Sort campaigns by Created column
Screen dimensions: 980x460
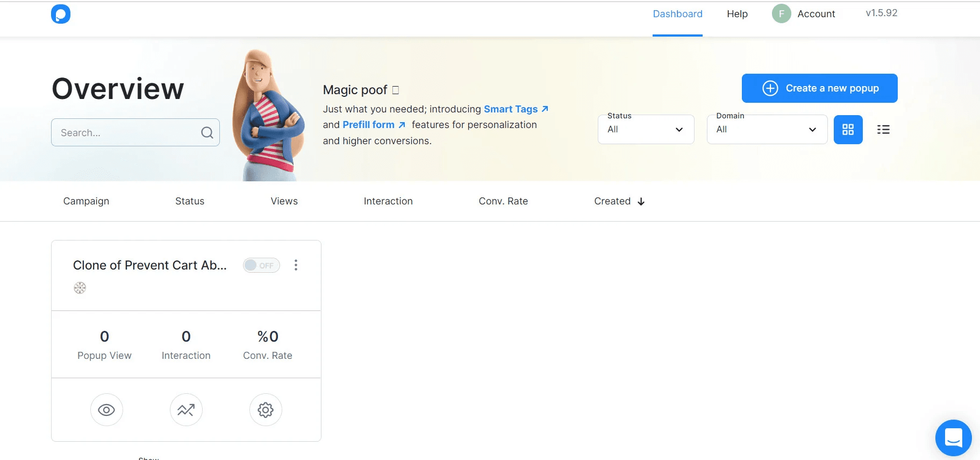tap(619, 201)
